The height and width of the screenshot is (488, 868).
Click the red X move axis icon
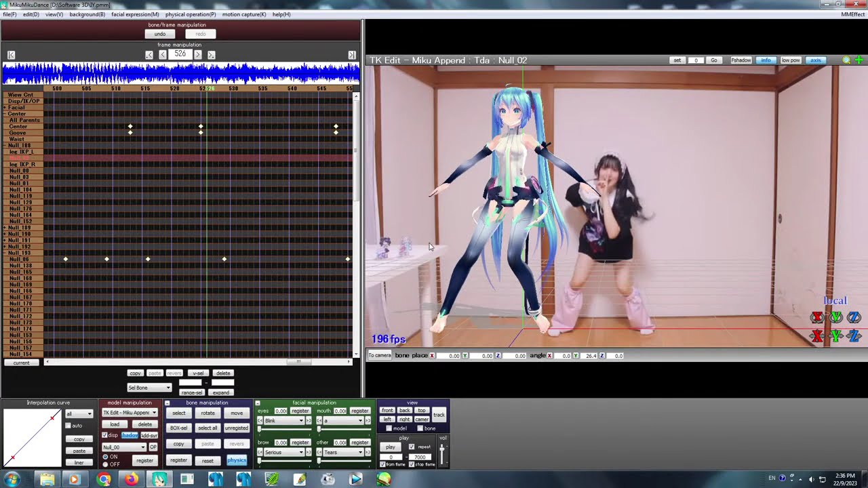coord(818,335)
